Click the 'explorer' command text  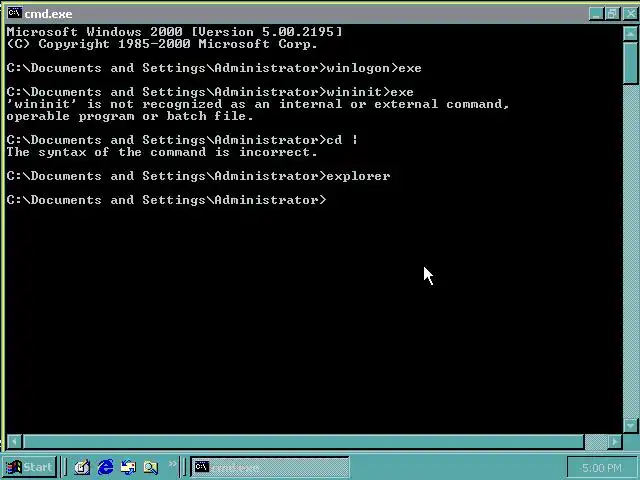pos(358,176)
